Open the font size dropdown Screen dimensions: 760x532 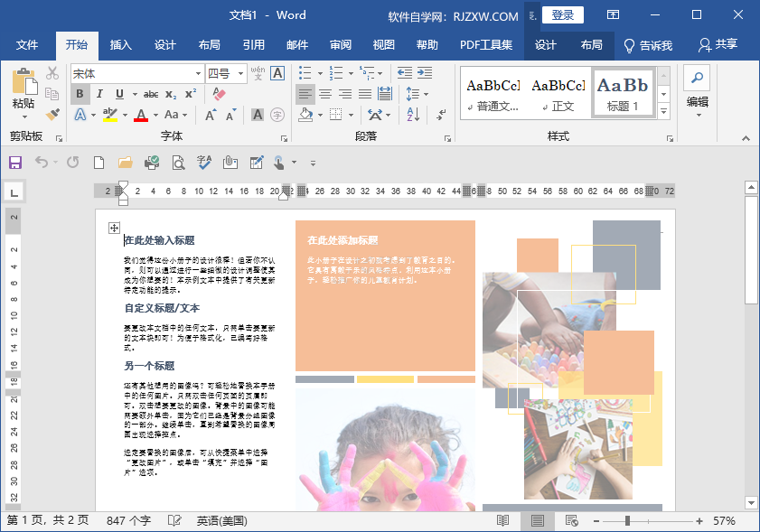coord(240,73)
